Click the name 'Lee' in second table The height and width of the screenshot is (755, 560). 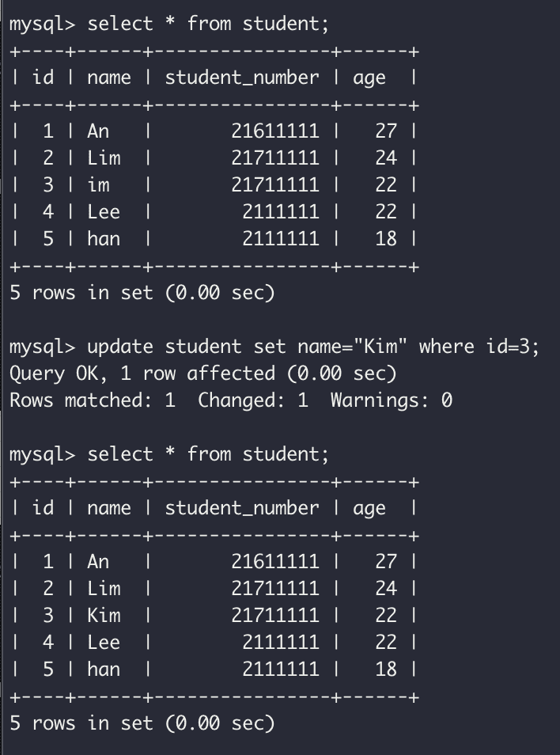tap(104, 643)
